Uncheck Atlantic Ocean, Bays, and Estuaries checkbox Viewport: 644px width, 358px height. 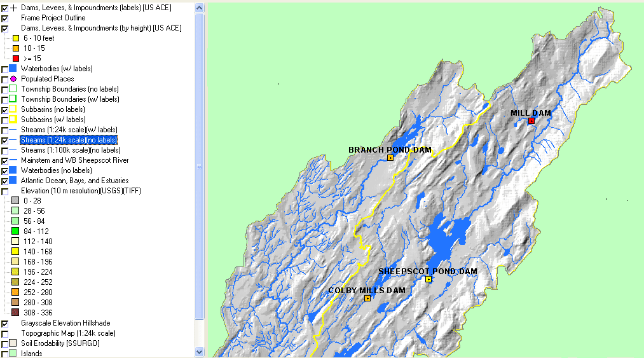point(5,181)
